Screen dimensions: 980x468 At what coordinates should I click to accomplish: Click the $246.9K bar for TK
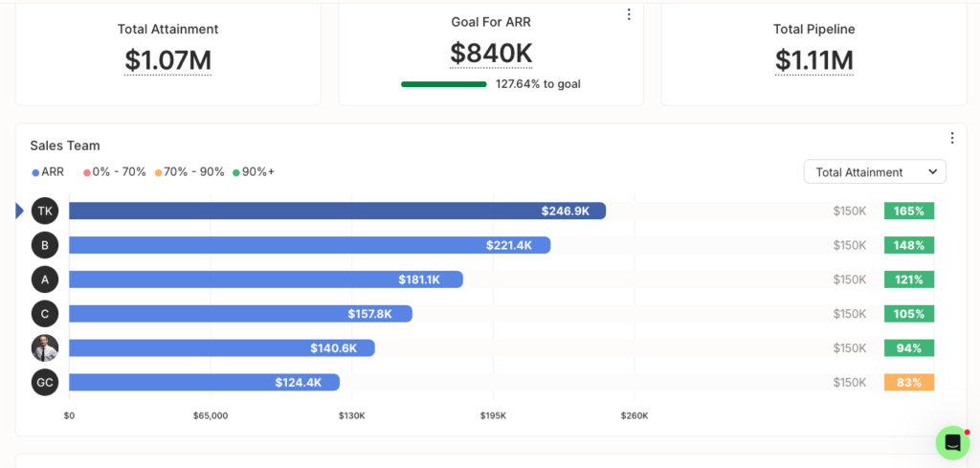pos(338,211)
